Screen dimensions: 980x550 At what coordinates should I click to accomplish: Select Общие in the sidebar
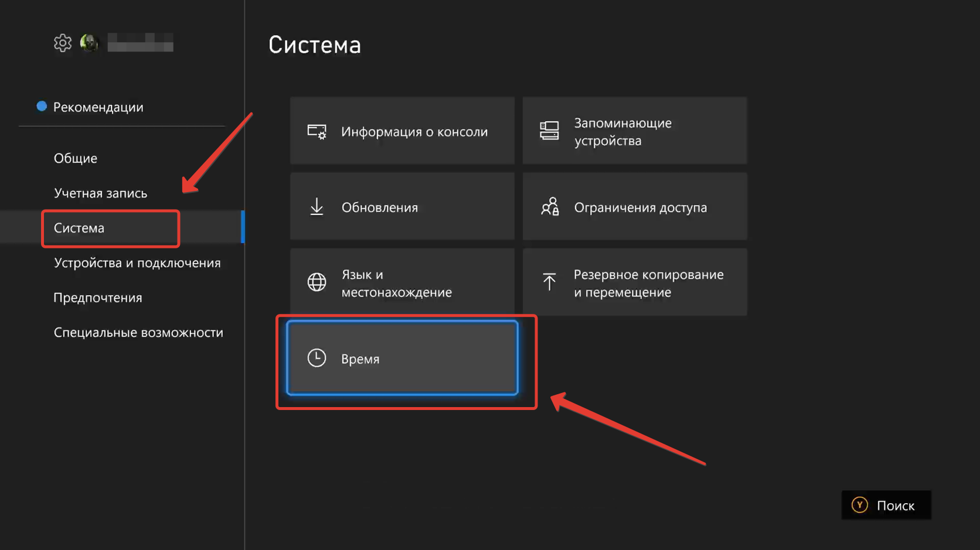(76, 158)
